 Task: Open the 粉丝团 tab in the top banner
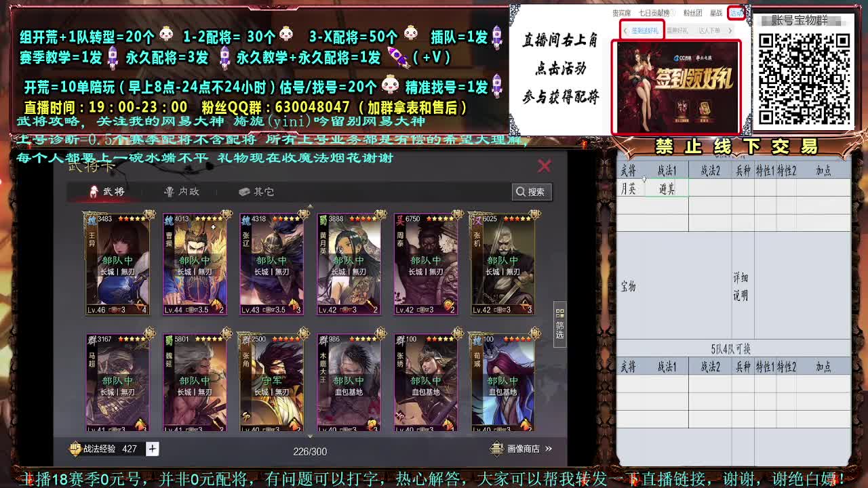(692, 13)
